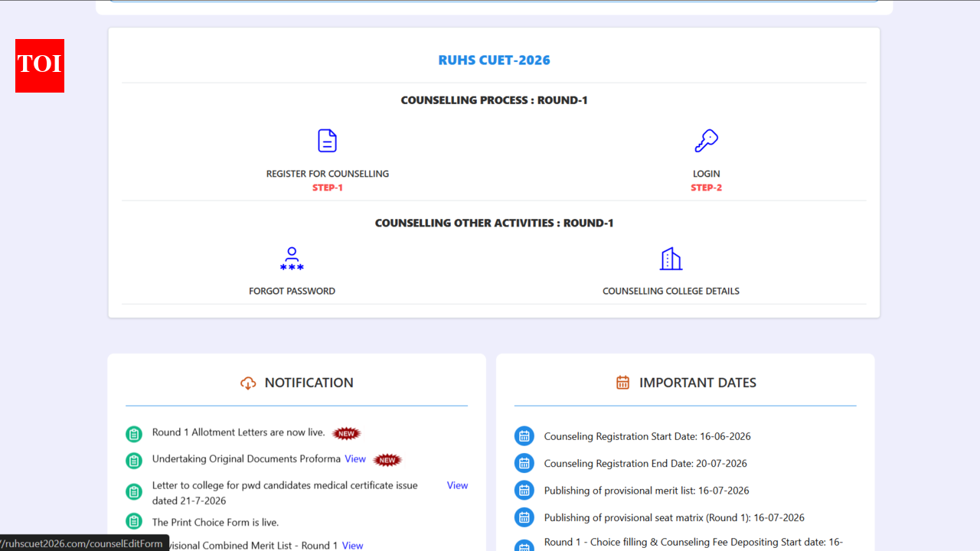Click calendar icon beside provisional seat matrix date
Screen dimensions: 980x551
(x=524, y=517)
